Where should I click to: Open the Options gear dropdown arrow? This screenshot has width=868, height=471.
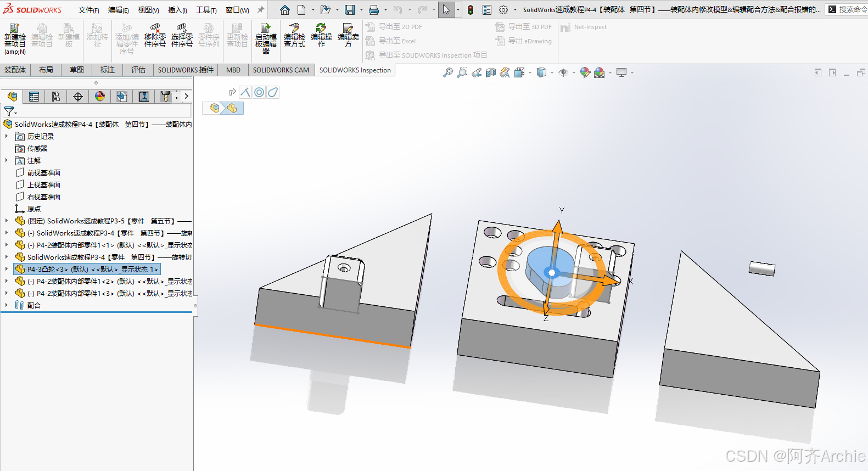[515, 10]
